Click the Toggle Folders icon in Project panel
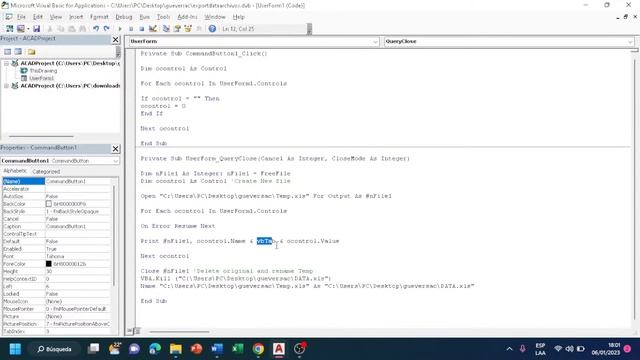 (x=31, y=51)
